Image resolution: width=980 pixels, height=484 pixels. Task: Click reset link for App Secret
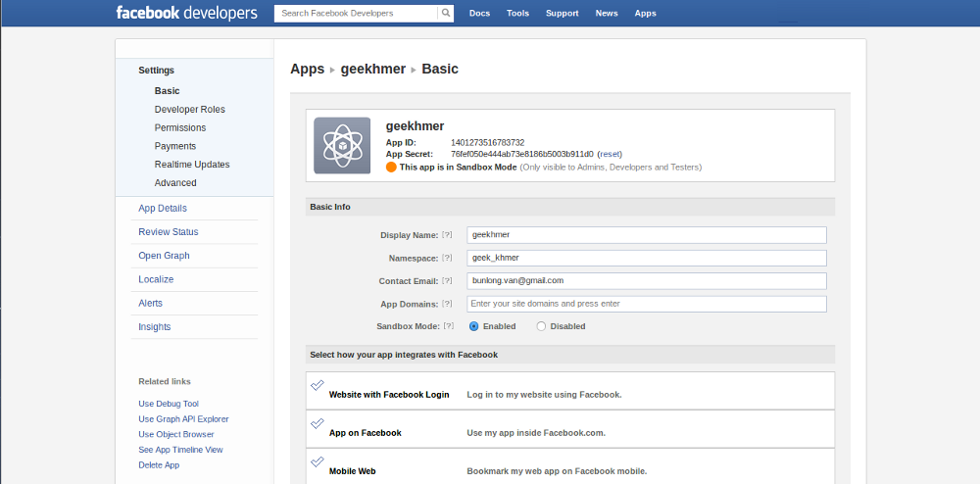610,154
